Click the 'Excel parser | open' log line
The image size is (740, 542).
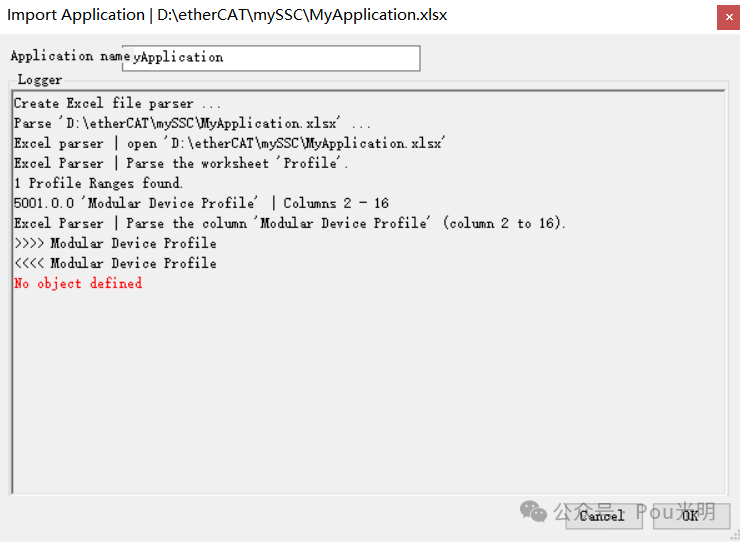(228, 144)
